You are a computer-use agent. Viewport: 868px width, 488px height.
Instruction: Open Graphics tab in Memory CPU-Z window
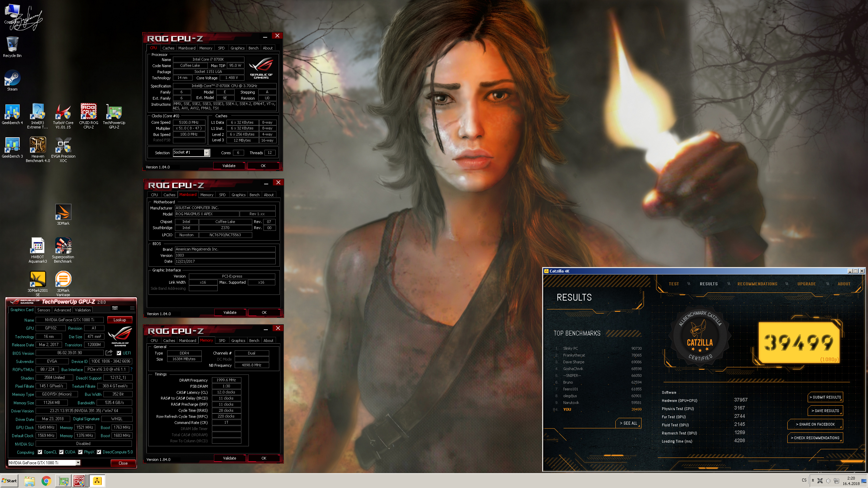point(238,341)
